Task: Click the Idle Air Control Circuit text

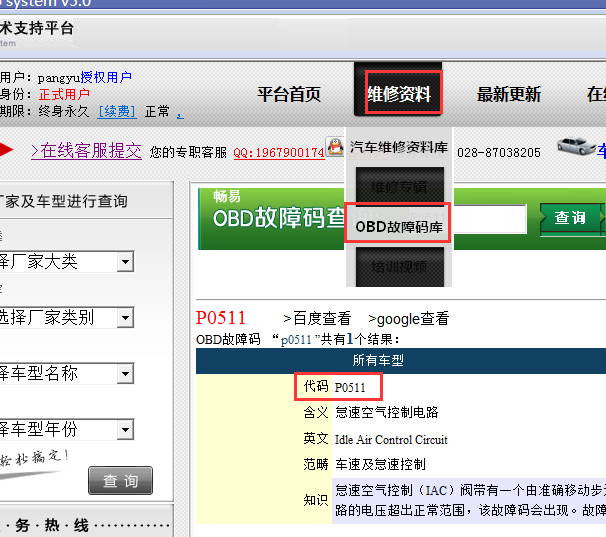Action: [x=391, y=440]
